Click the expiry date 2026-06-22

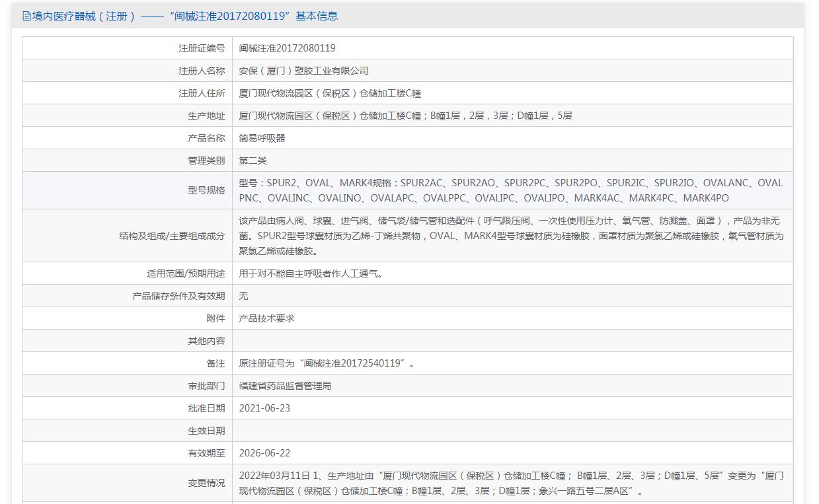point(264,453)
